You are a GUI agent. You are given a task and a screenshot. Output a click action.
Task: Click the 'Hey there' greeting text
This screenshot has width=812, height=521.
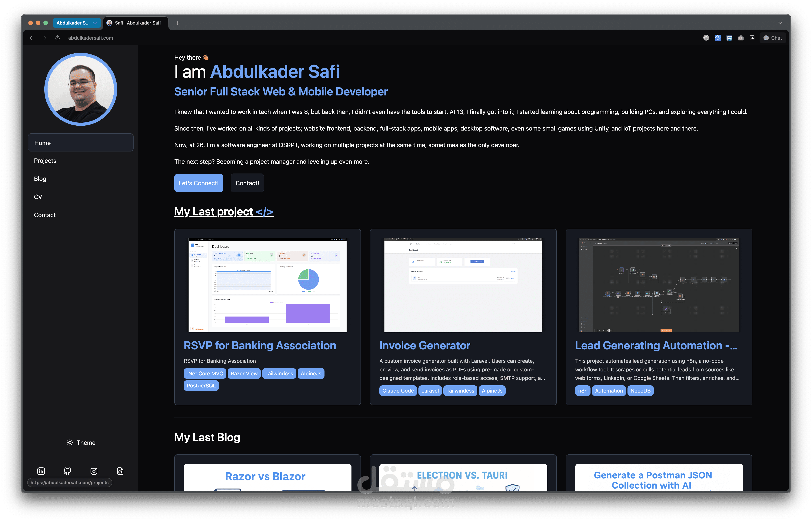[x=191, y=58]
